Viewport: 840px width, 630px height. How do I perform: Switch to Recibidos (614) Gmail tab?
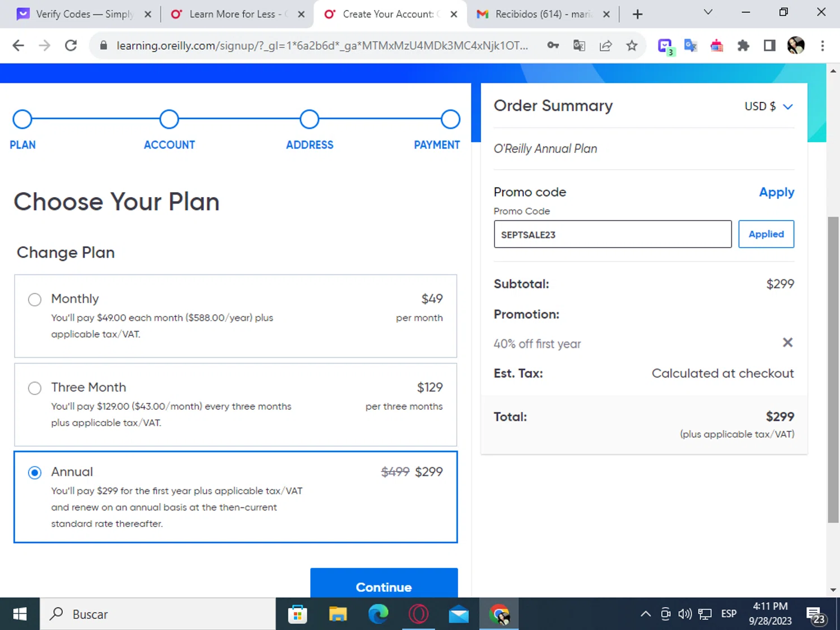coord(543,14)
